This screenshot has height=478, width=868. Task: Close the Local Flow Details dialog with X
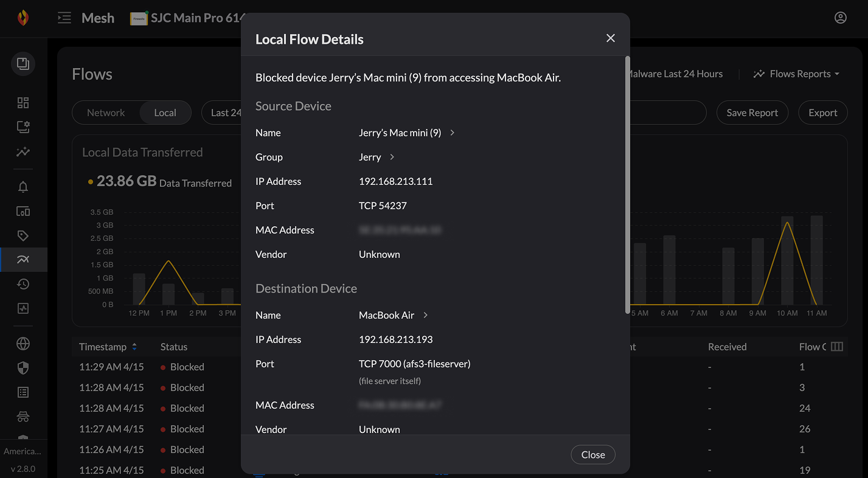(611, 38)
